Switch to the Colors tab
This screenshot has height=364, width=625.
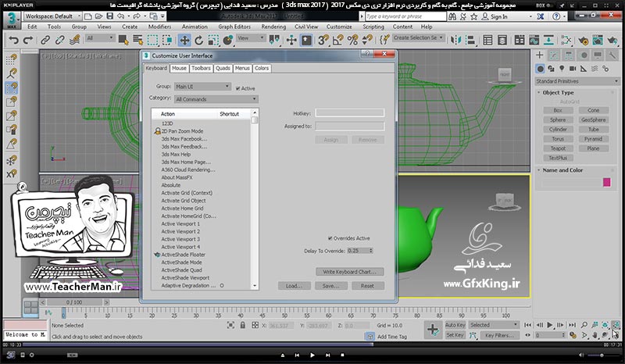coord(262,68)
